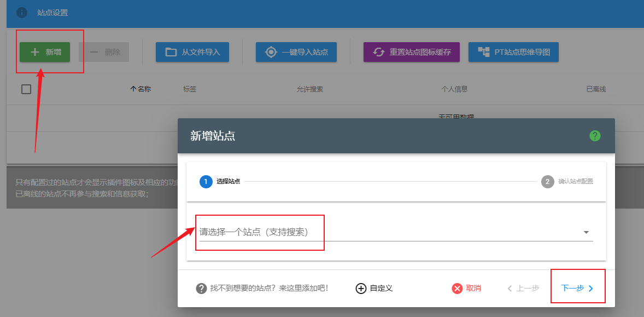Click the 取消 cancel button text
Screen dimensions: 644x317
473,289
